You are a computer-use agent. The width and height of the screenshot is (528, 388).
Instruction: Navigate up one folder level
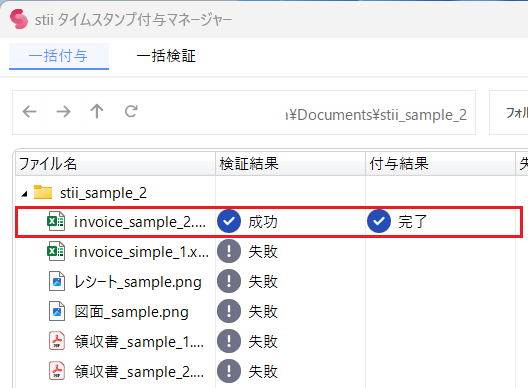[x=97, y=111]
